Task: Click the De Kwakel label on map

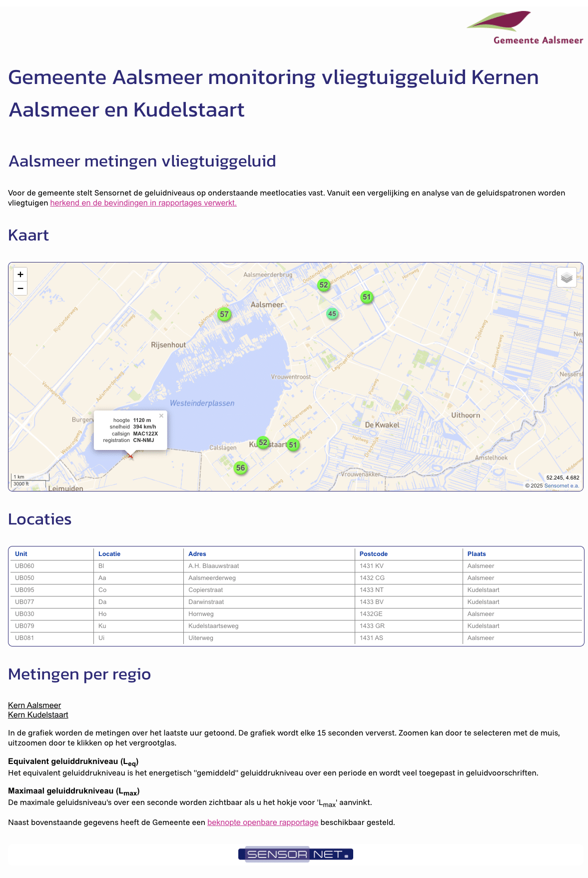Action: click(x=382, y=425)
